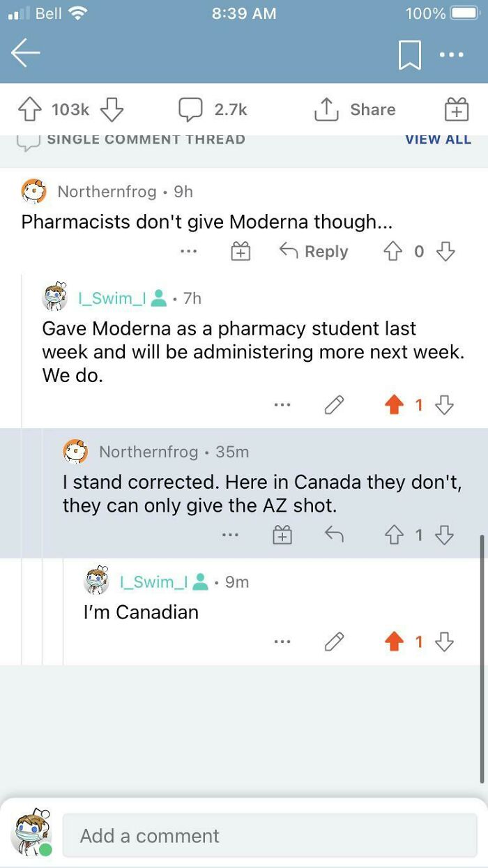Image resolution: width=488 pixels, height=868 pixels.
Task: Save the post with the bookmark icon
Action: point(411,54)
